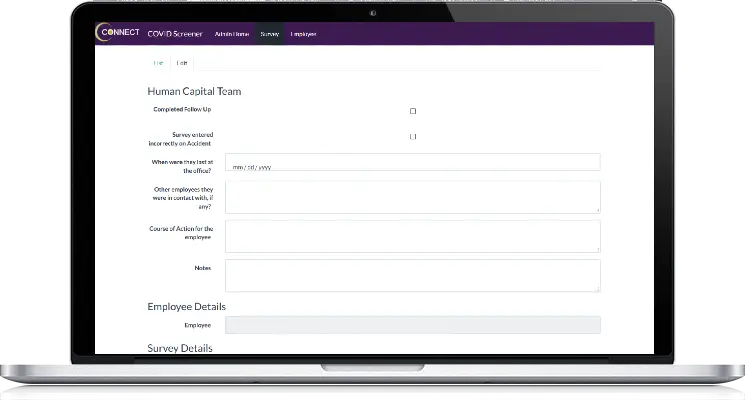Click resize handle of Course of Action box
The image size is (745, 400).
tap(598, 249)
